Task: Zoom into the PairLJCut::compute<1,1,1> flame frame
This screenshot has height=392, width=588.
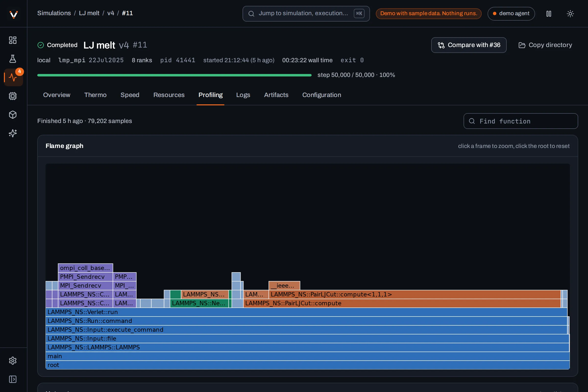Action: pyautogui.click(x=415, y=294)
